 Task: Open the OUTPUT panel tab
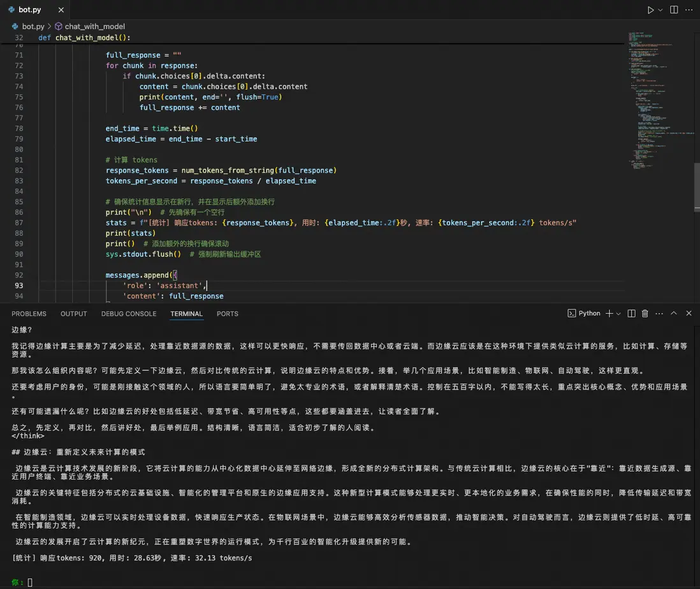pos(73,314)
